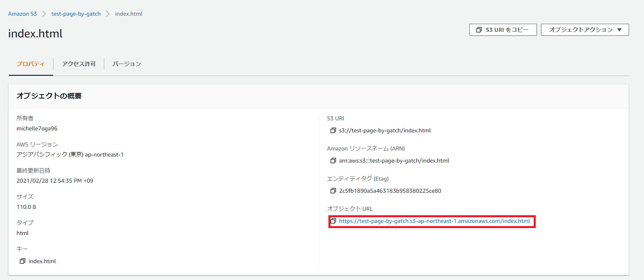Select the key value index.html
Image resolution: width=644 pixels, height=280 pixels.
42,261
